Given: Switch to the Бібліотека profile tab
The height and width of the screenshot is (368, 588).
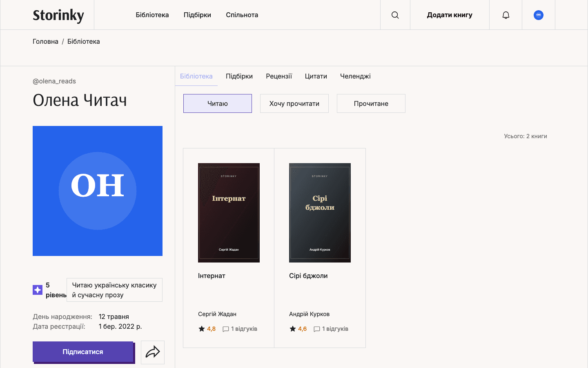Looking at the screenshot, I should [x=196, y=76].
